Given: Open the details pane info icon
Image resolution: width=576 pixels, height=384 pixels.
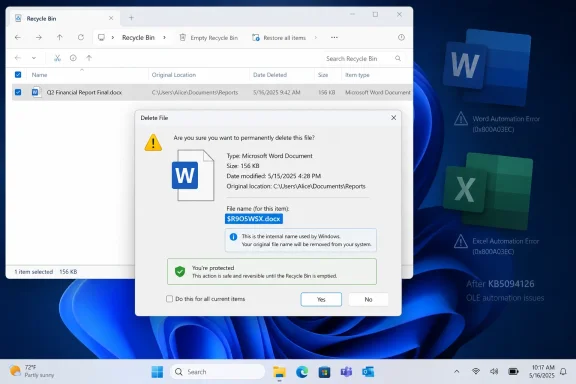Looking at the screenshot, I should tap(401, 37).
